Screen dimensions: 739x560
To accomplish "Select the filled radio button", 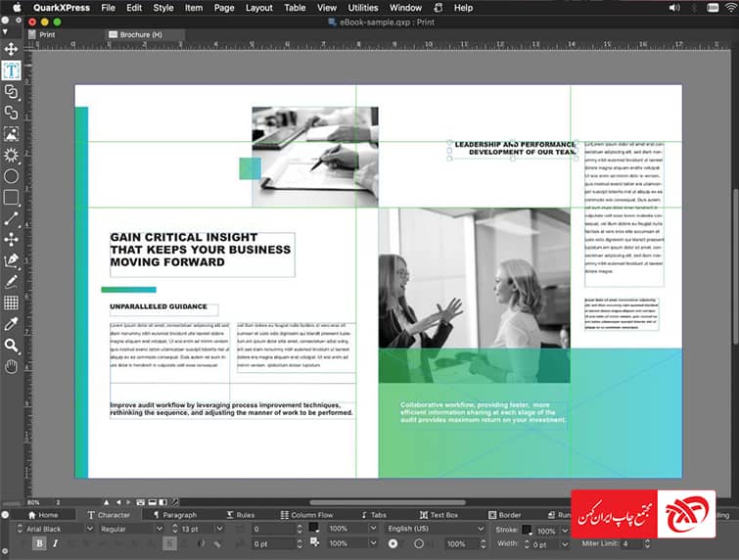I will pyautogui.click(x=393, y=543).
